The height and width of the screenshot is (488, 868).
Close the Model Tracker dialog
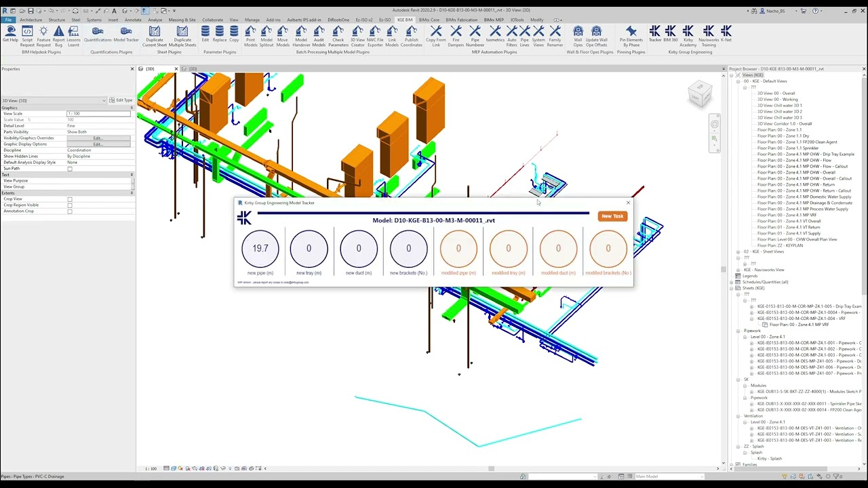(628, 203)
